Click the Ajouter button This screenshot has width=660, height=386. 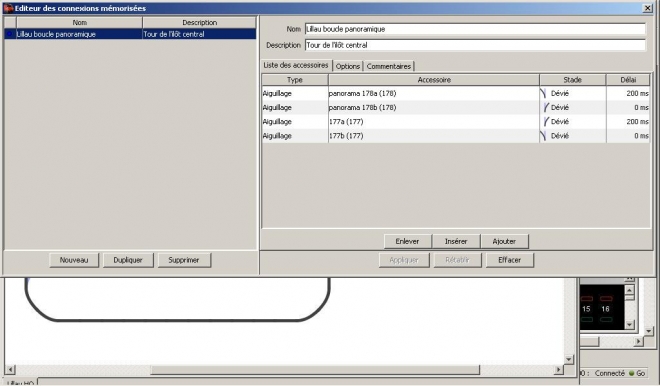(504, 242)
